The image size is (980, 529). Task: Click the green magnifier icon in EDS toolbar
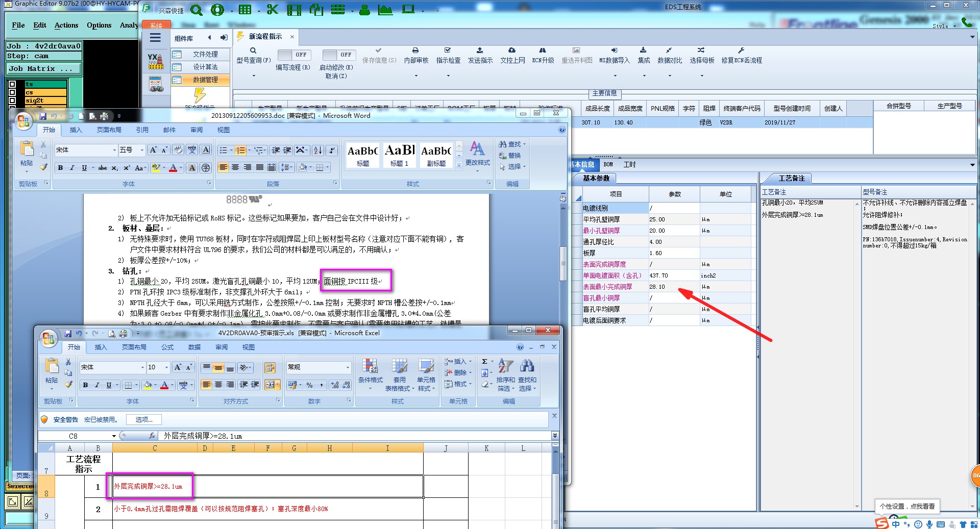pos(197,10)
